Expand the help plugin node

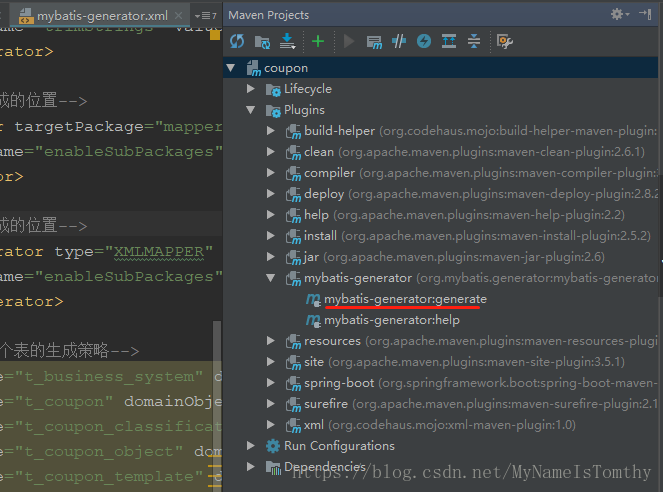point(271,214)
